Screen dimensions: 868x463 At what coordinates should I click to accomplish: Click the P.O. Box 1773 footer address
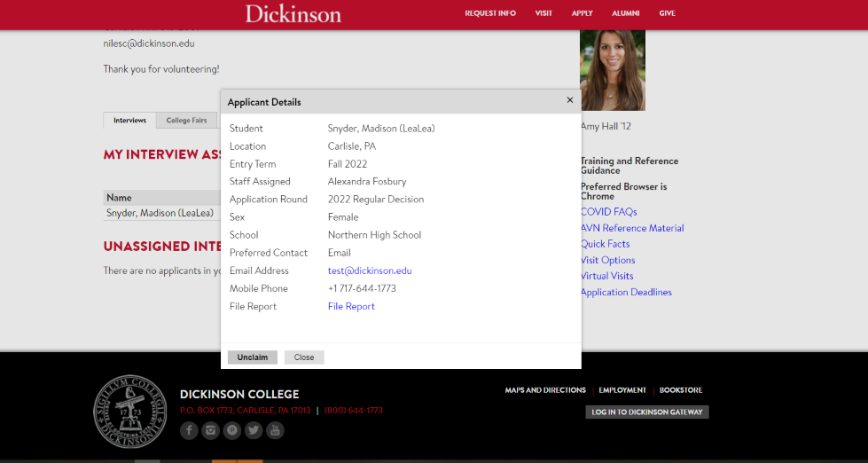click(x=246, y=411)
